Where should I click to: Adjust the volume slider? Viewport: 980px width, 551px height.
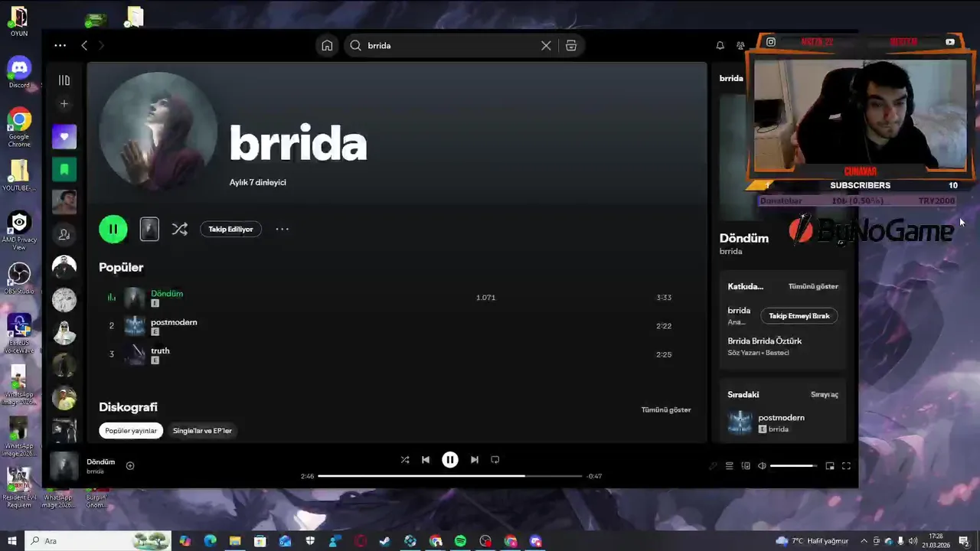click(793, 466)
